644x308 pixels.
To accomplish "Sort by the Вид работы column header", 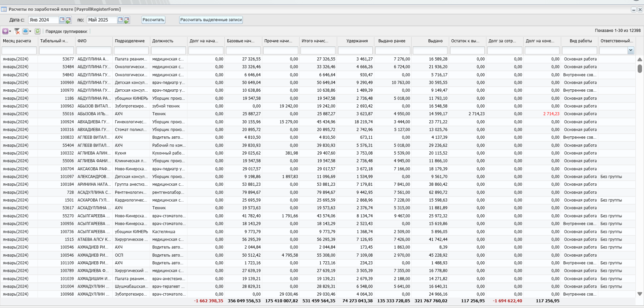I will (x=579, y=41).
